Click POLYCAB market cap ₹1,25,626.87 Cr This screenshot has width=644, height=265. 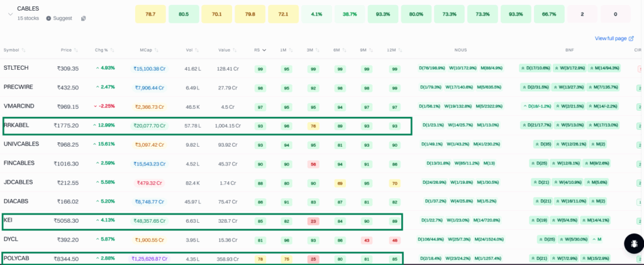[x=150, y=259]
